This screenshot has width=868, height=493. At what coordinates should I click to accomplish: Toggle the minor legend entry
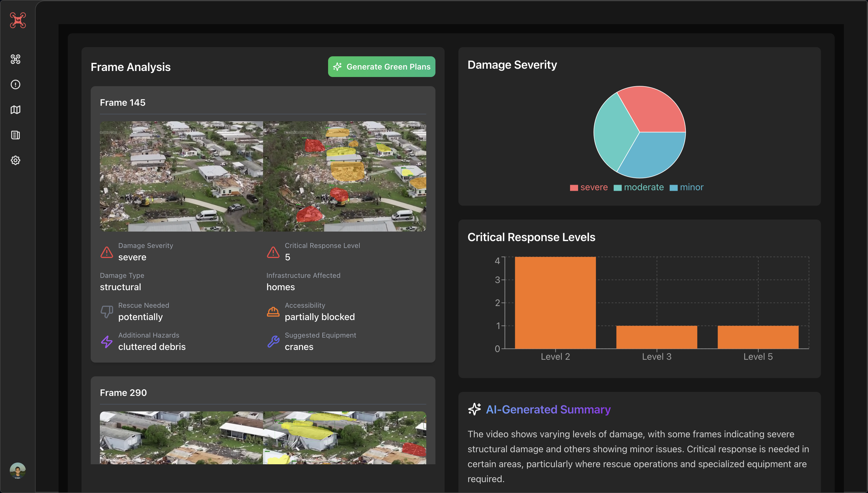point(687,188)
